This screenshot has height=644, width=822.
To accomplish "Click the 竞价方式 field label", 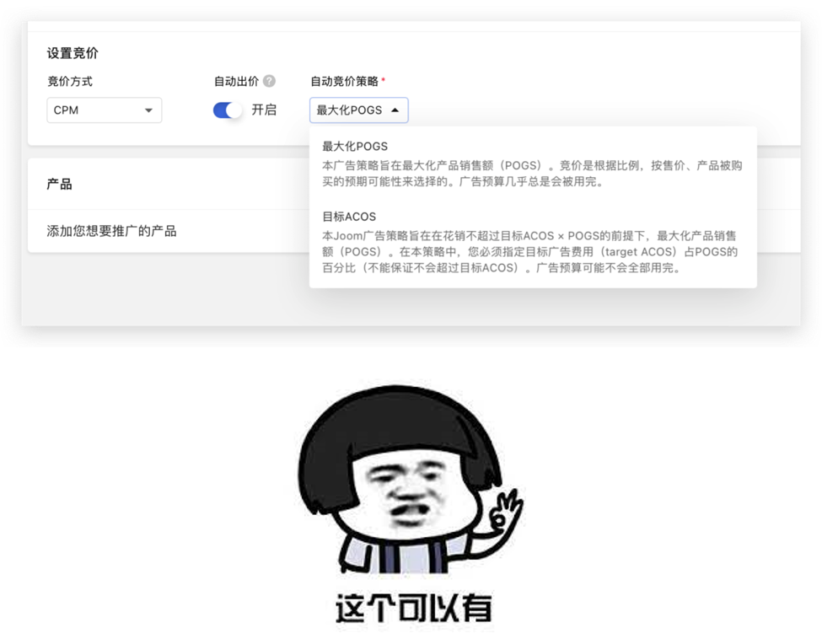I will [x=70, y=81].
